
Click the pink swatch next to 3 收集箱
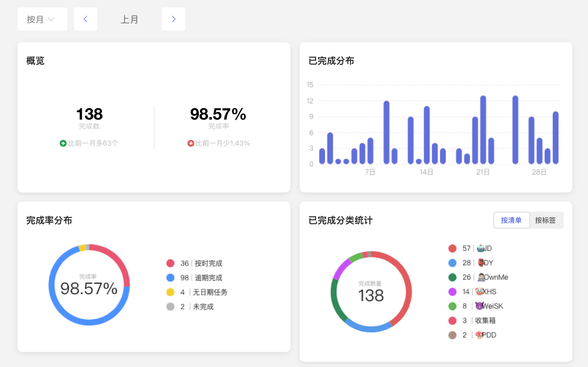pos(452,320)
